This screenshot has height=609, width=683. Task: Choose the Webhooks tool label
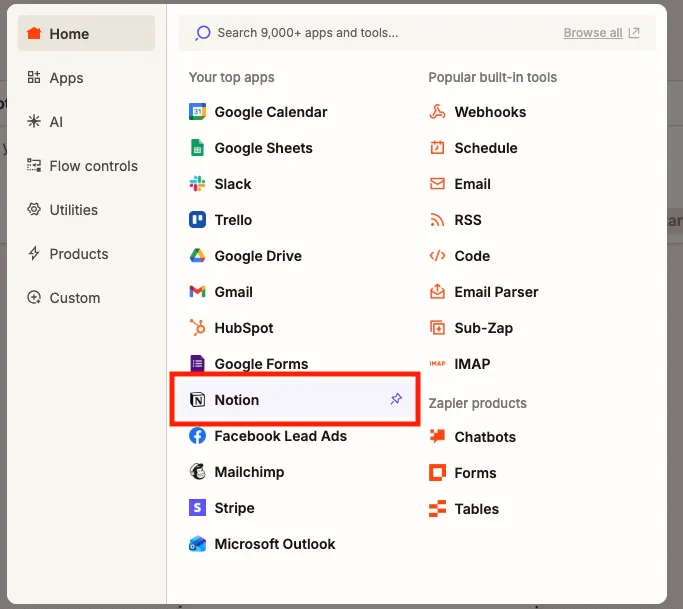490,112
